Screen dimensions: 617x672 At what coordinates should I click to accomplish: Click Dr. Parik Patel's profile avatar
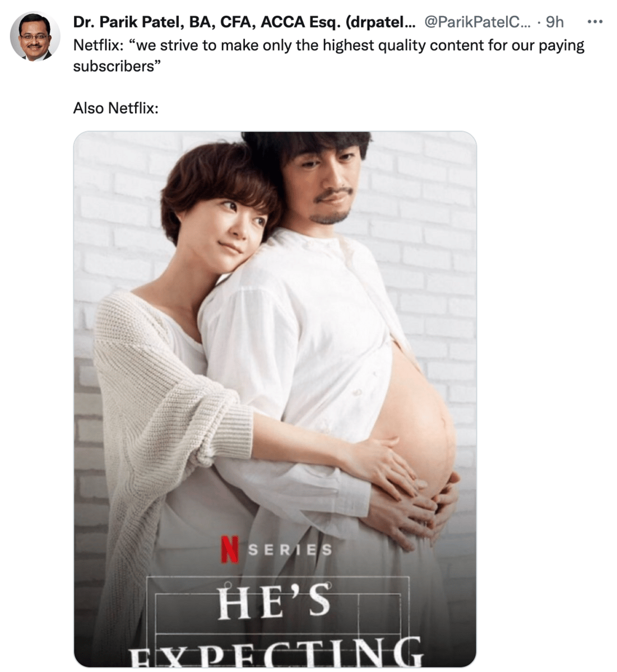(x=35, y=35)
